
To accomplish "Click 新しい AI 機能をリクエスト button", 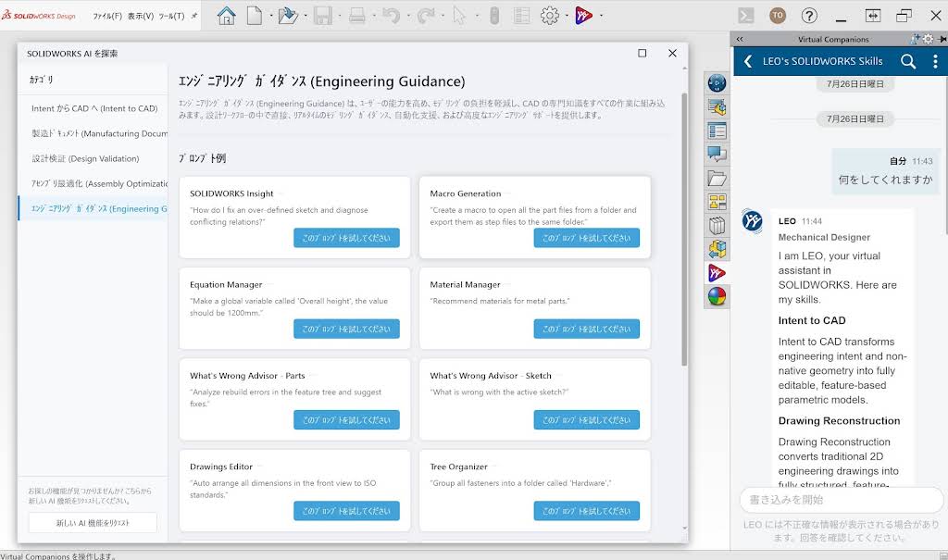I will pyautogui.click(x=93, y=523).
